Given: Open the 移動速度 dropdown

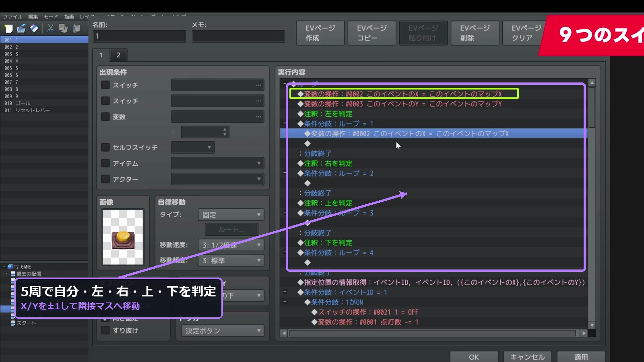Looking at the screenshot, I should [x=231, y=245].
